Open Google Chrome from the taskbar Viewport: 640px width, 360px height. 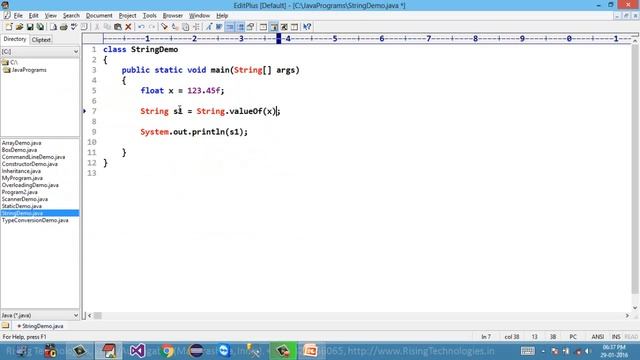[x=167, y=351]
